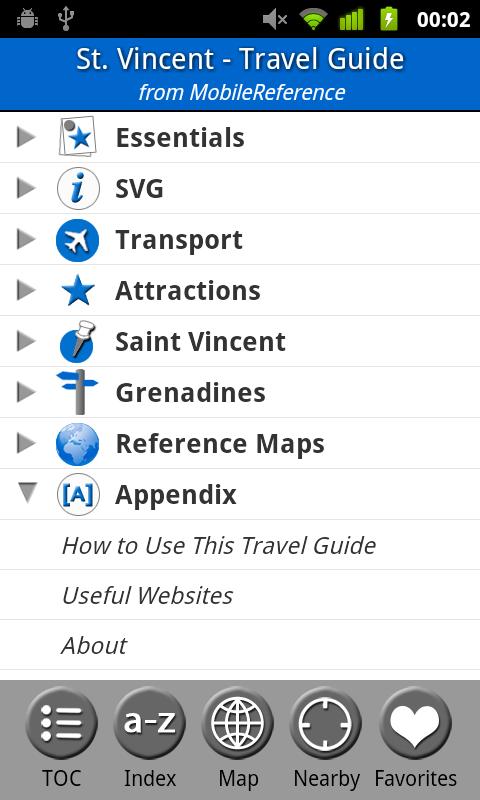Expand the Saint Vincent section arrow
This screenshot has width=480, height=800.
pyautogui.click(x=26, y=341)
